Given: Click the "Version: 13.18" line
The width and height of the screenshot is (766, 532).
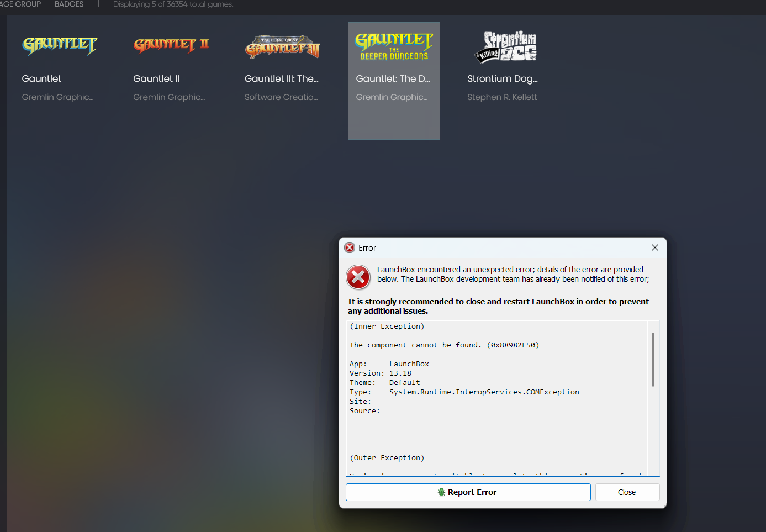Looking at the screenshot, I should click(x=381, y=373).
